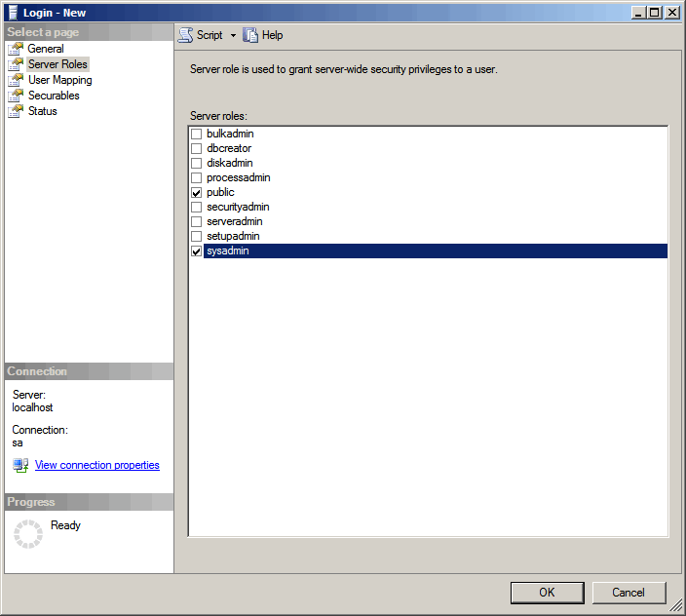Select the diskadmin row text
The width and height of the screenshot is (686, 616).
point(230,163)
